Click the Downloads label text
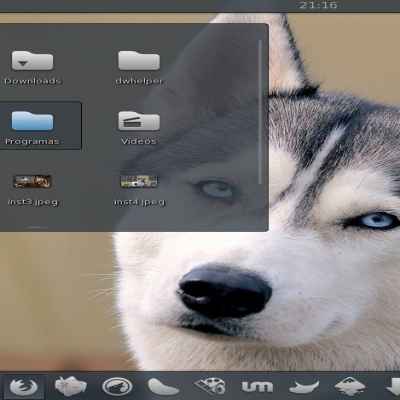Viewport: 400px width, 400px height. 33,81
